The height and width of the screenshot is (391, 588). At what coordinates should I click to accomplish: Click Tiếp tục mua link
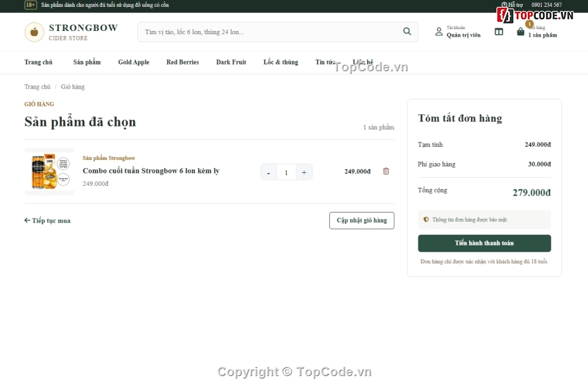47,221
